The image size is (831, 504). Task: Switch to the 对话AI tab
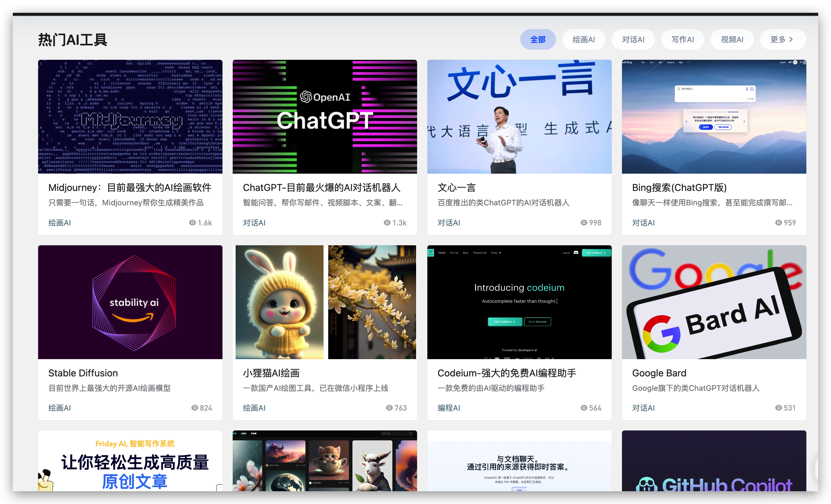(633, 39)
